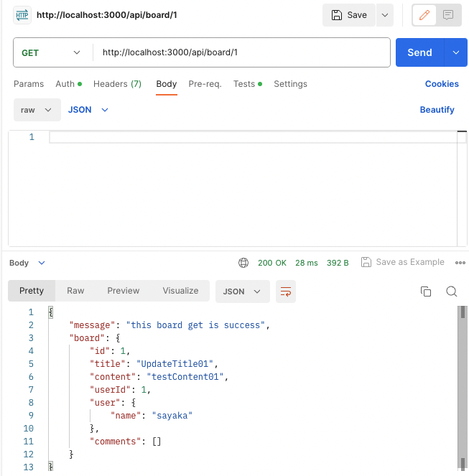Open the Tests tab
Image resolution: width=469 pixels, height=476 pixels.
248,84
